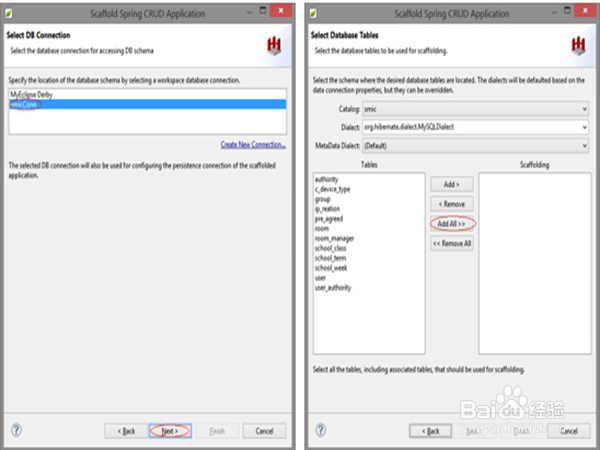The width and height of the screenshot is (600, 450).
Task: Select the user table
Action: [320, 278]
